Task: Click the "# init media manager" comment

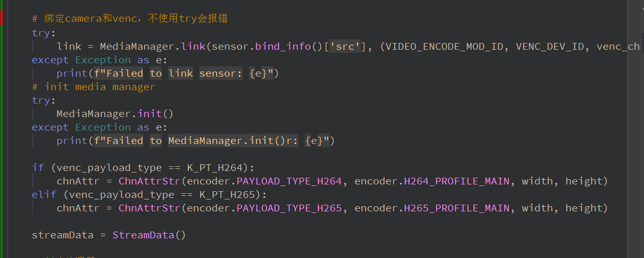Action: coord(93,87)
